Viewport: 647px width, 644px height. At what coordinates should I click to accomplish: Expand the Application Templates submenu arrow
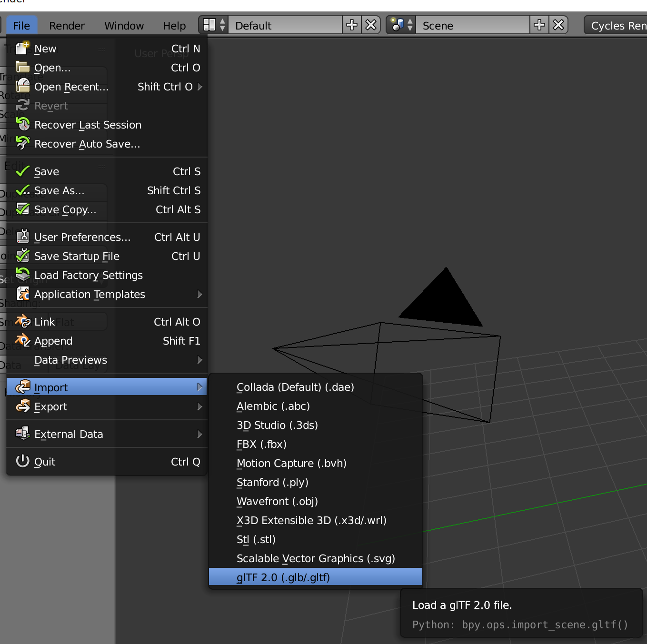click(x=200, y=294)
